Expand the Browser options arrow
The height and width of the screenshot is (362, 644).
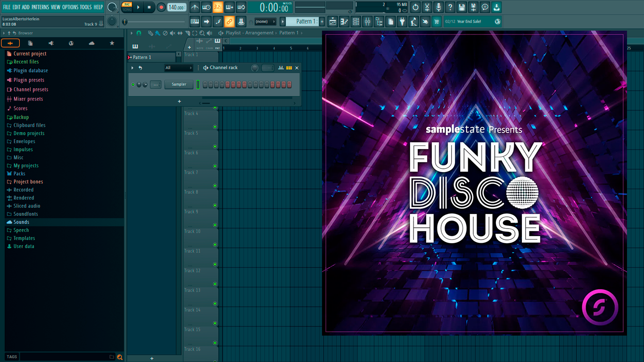click(x=4, y=33)
